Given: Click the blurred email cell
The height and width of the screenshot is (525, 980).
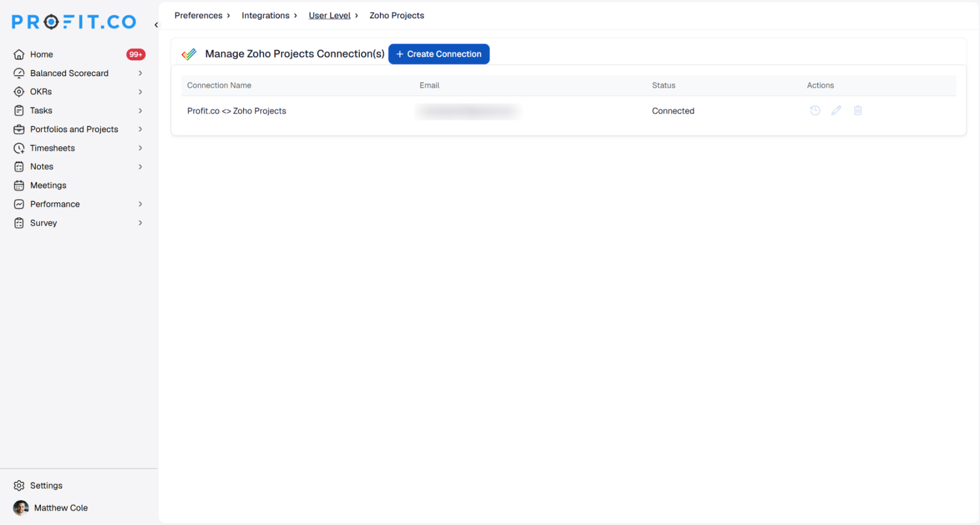Looking at the screenshot, I should (468, 111).
